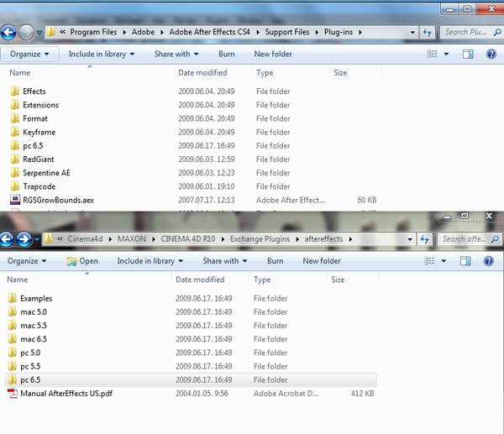The height and width of the screenshot is (434, 504).
Task: Click Burn in Plug-ins window toolbar
Action: click(x=227, y=54)
